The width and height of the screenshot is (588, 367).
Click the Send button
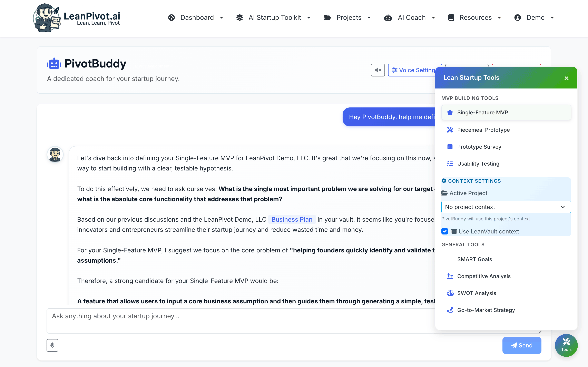(522, 345)
